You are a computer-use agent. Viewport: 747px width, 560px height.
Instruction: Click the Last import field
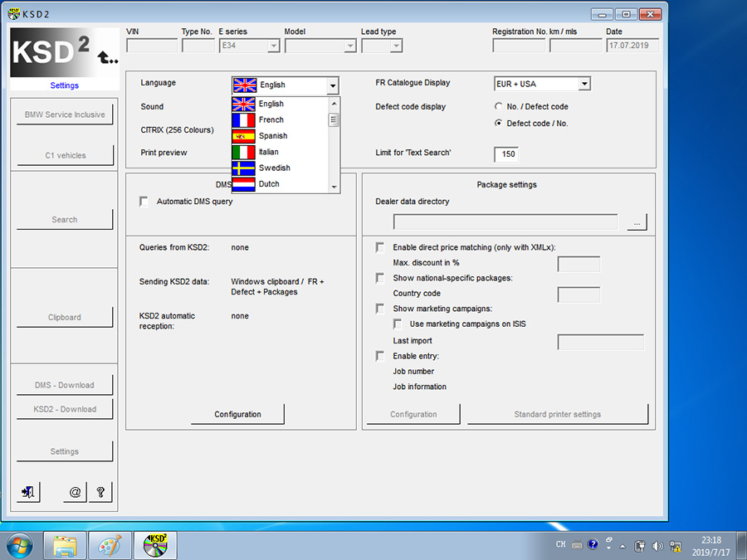(601, 342)
